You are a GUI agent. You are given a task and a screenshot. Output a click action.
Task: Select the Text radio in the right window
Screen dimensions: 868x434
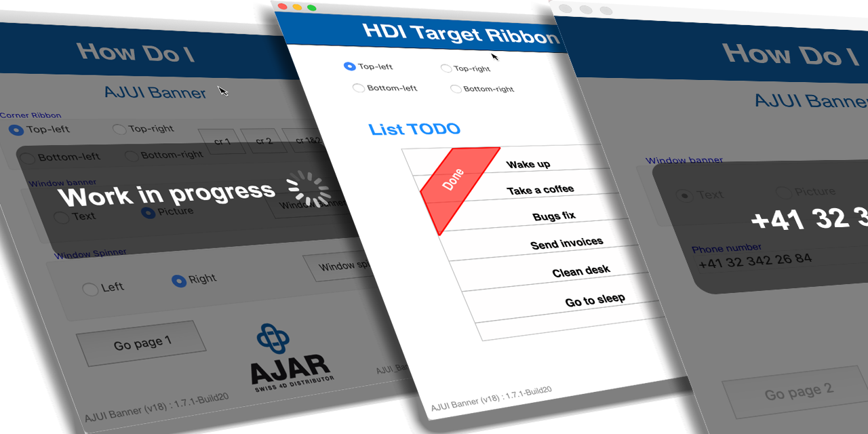(685, 195)
